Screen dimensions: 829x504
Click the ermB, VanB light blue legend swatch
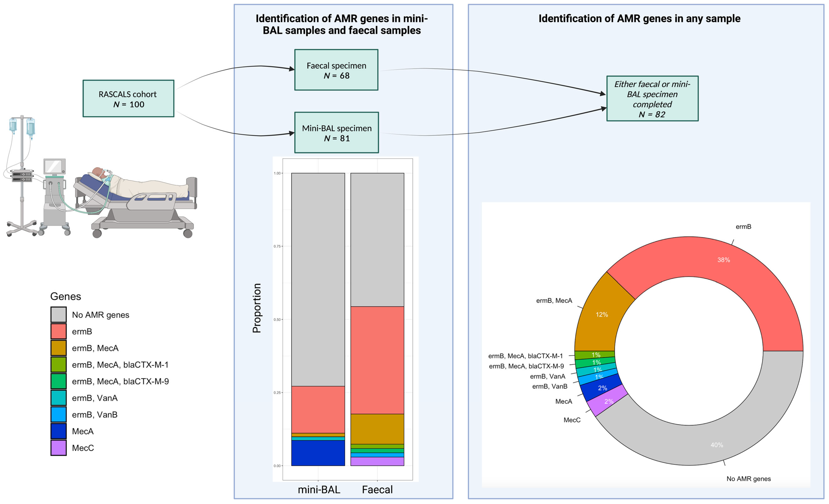(x=59, y=415)
